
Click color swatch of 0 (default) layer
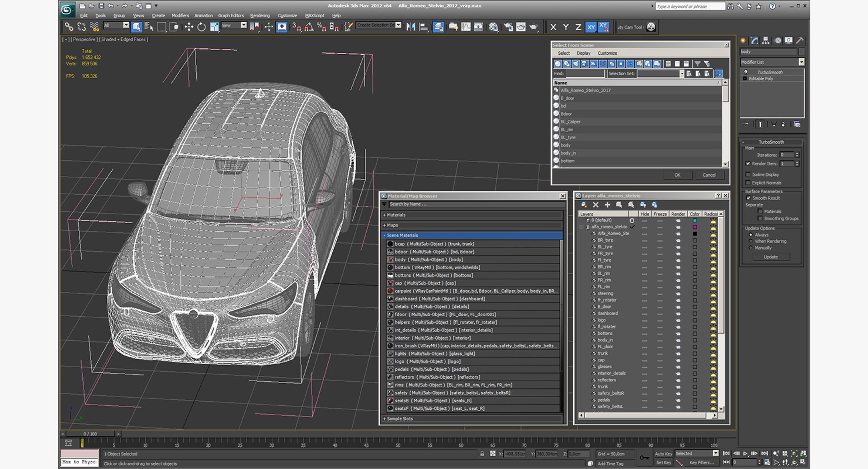(695, 220)
